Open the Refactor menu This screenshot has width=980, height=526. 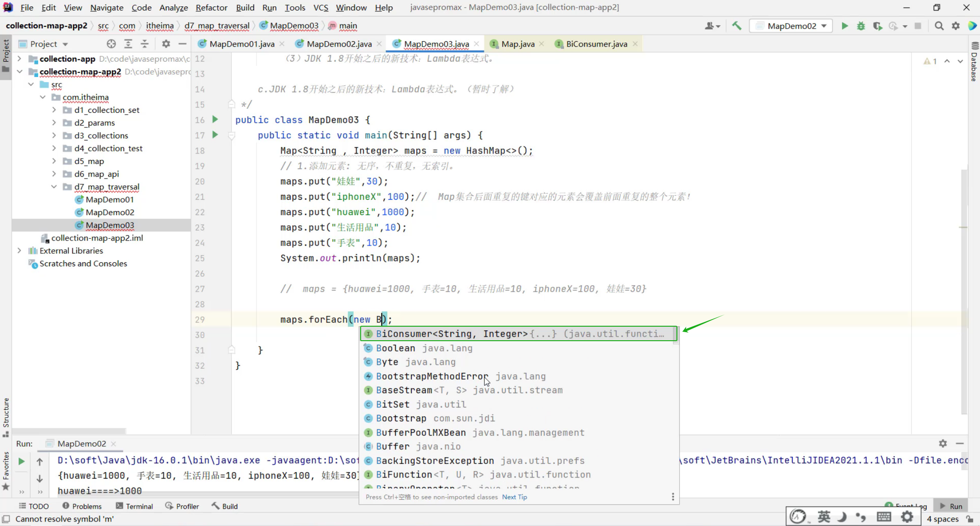point(211,7)
